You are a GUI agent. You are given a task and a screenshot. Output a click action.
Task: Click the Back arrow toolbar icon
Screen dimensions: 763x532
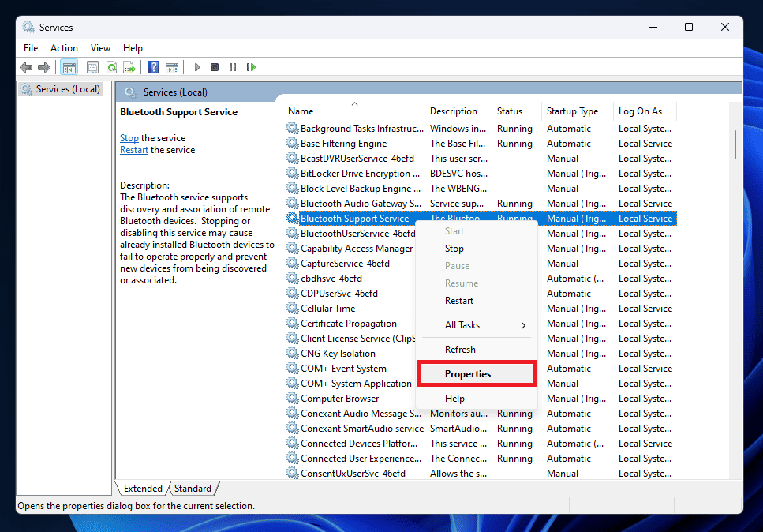pyautogui.click(x=26, y=67)
